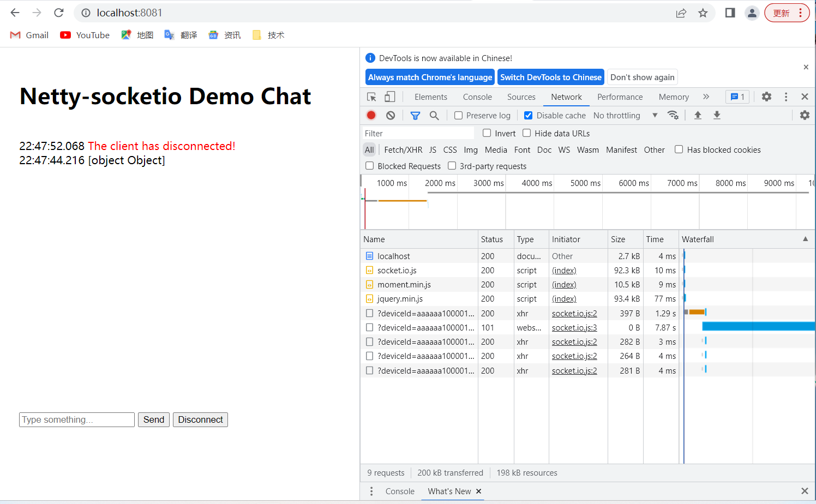Open the drawer three-dot menu

pos(371,491)
